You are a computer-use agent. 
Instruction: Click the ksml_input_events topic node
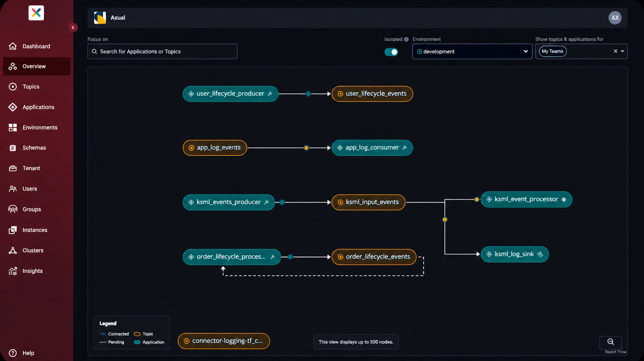[x=369, y=202]
